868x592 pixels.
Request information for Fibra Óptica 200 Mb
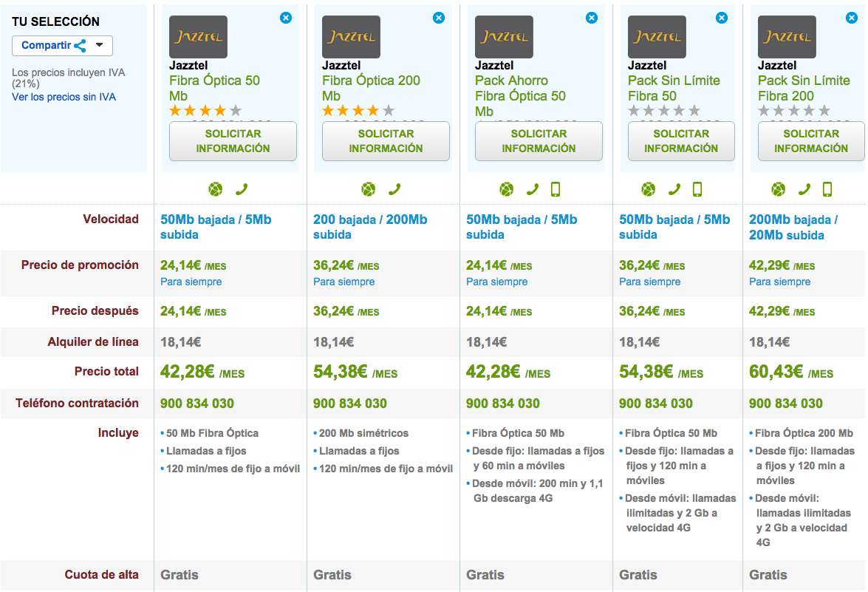(386, 141)
